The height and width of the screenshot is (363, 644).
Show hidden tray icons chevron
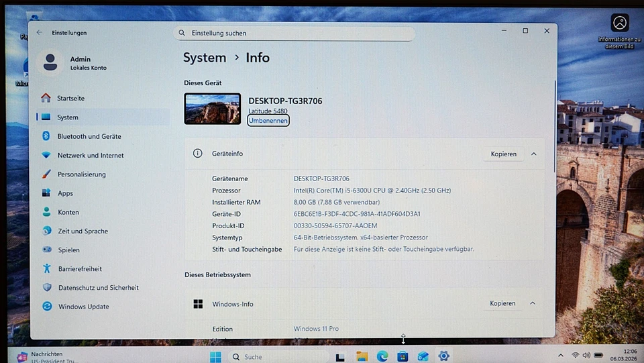click(x=561, y=356)
